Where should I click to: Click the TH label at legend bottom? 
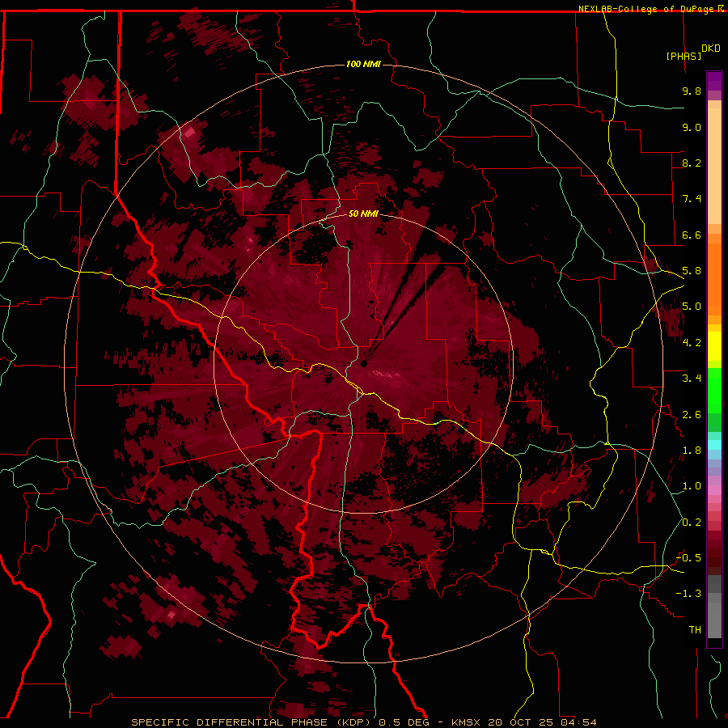coord(695,630)
